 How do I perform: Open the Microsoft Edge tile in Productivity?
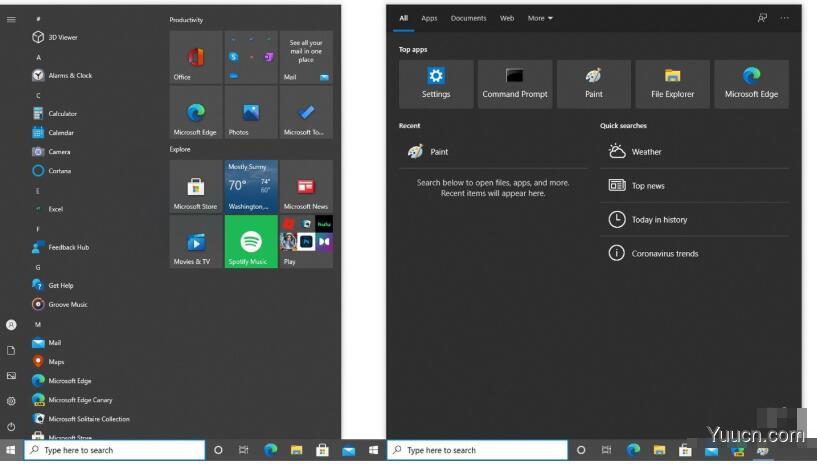(196, 112)
